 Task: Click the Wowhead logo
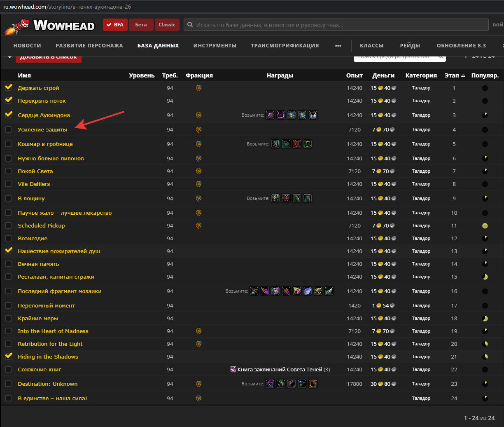(x=50, y=26)
